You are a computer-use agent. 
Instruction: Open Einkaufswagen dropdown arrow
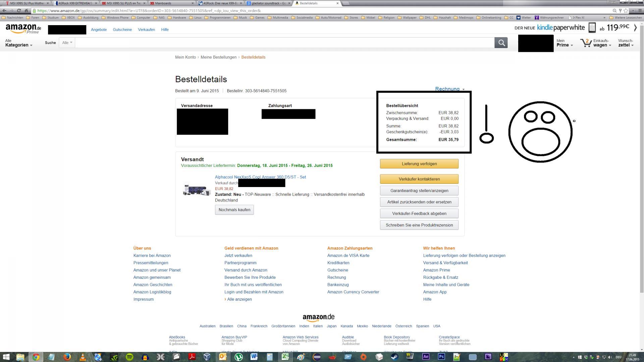pos(610,45)
